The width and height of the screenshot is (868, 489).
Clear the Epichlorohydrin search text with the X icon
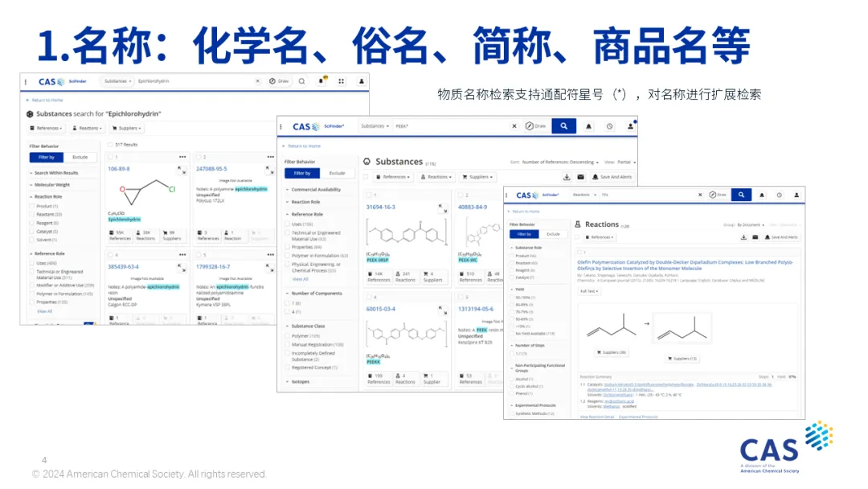257,81
